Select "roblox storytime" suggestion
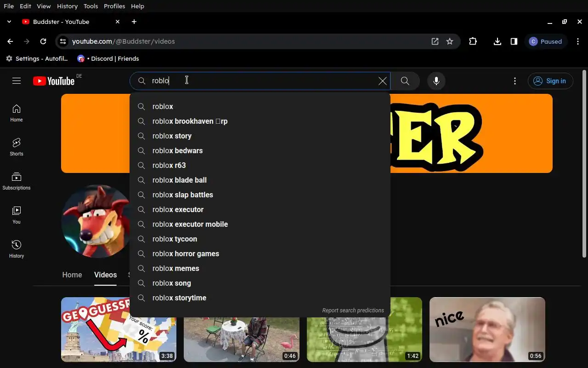The image size is (588, 368). tap(260, 298)
